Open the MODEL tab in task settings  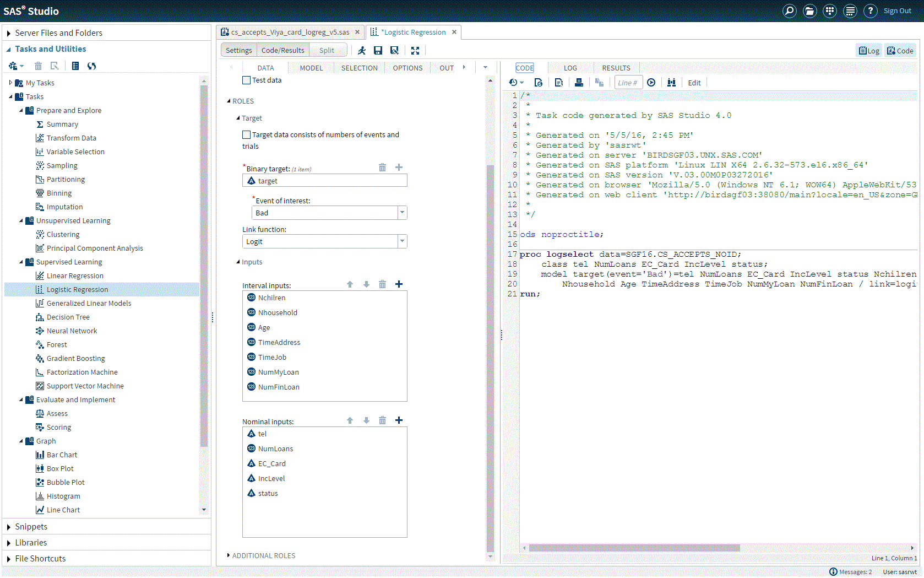click(x=312, y=68)
